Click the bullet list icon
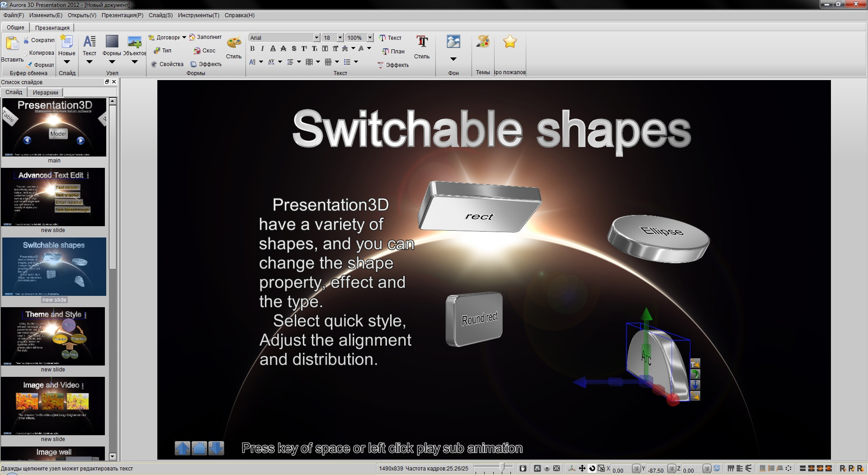 (347, 62)
